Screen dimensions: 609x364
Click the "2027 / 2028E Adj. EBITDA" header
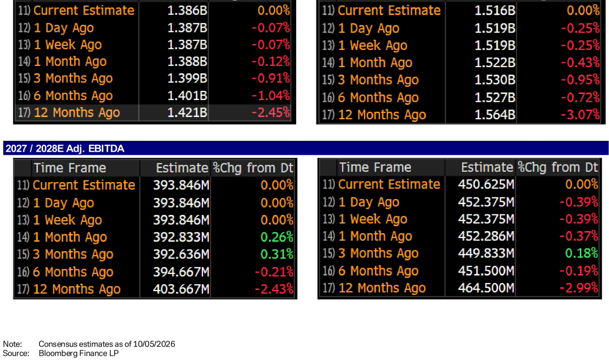coord(65,148)
